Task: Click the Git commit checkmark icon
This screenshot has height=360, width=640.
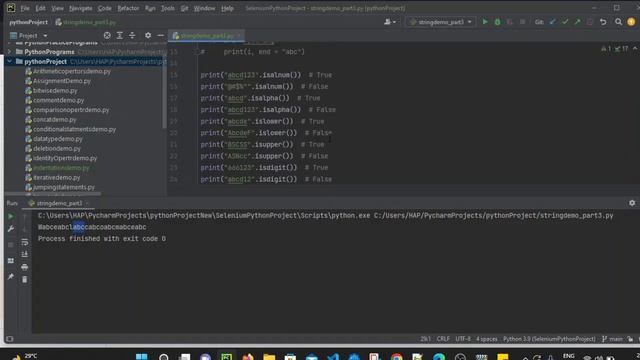Action: pos(565,22)
